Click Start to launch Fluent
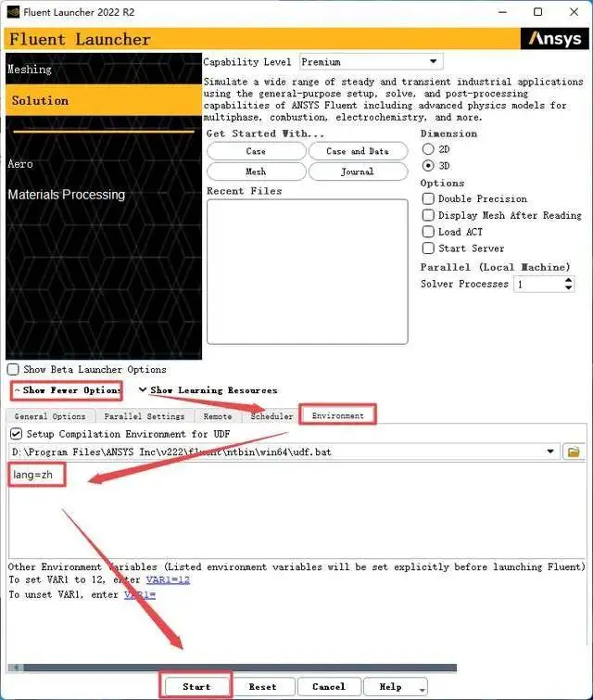The height and width of the screenshot is (700, 593). tap(196, 687)
